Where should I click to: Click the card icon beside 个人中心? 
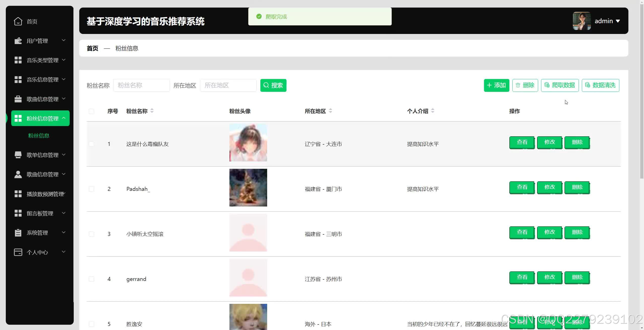tap(18, 252)
